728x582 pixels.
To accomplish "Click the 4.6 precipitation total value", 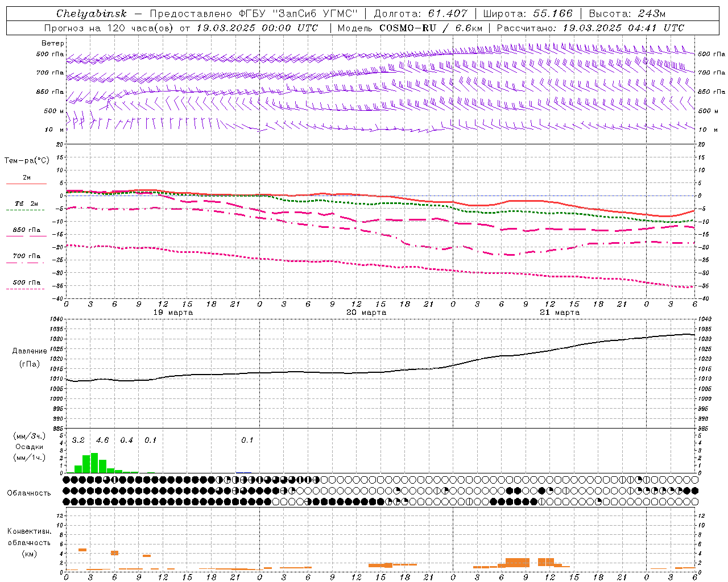I will (102, 440).
